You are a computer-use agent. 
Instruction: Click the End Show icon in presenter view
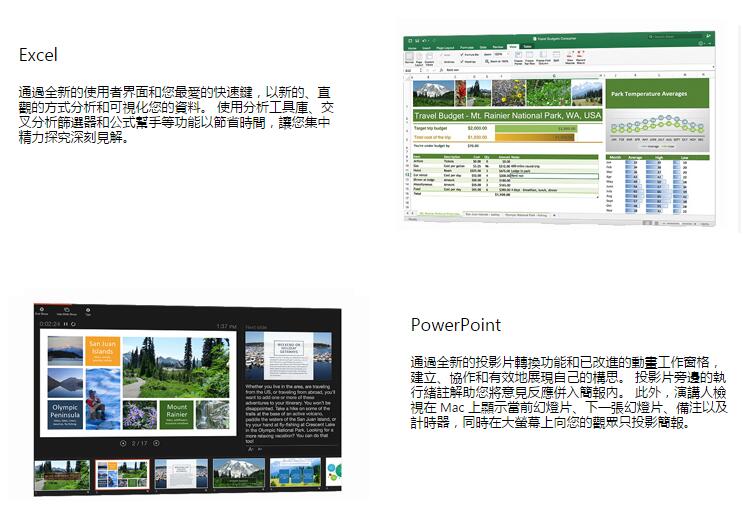pyautogui.click(x=41, y=311)
